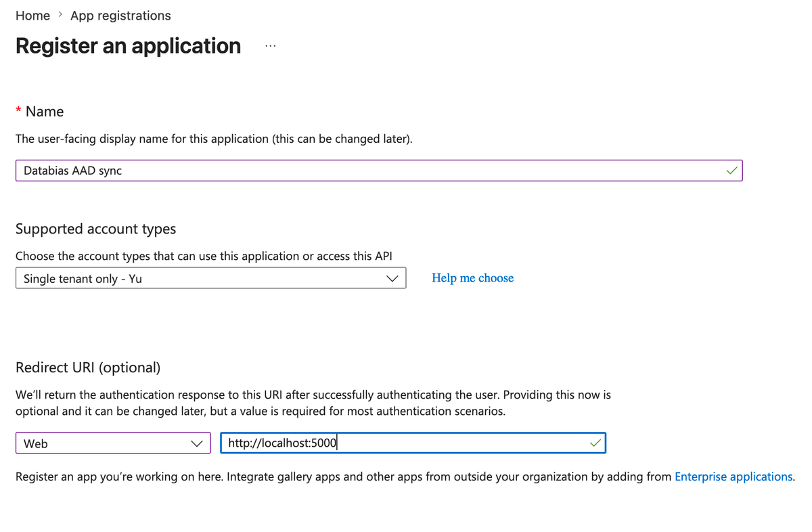
Task: Click the green checkmark in Redirect URI field
Action: tap(595, 443)
